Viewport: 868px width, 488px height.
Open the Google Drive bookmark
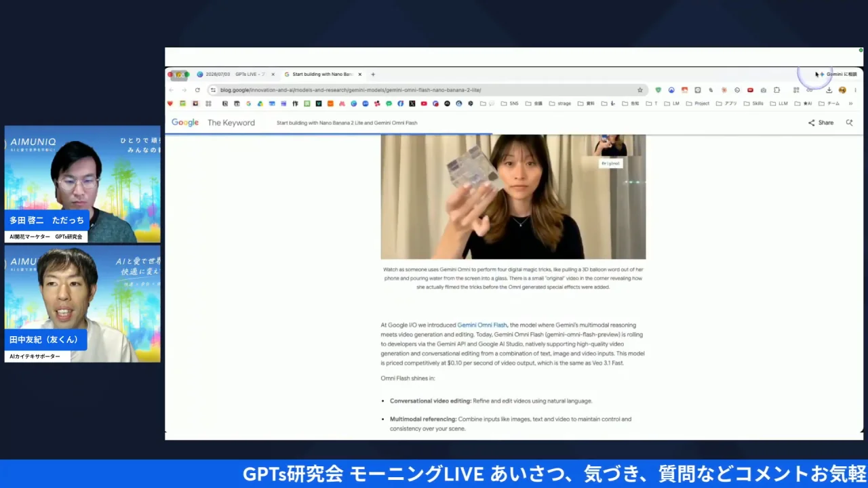(x=260, y=104)
